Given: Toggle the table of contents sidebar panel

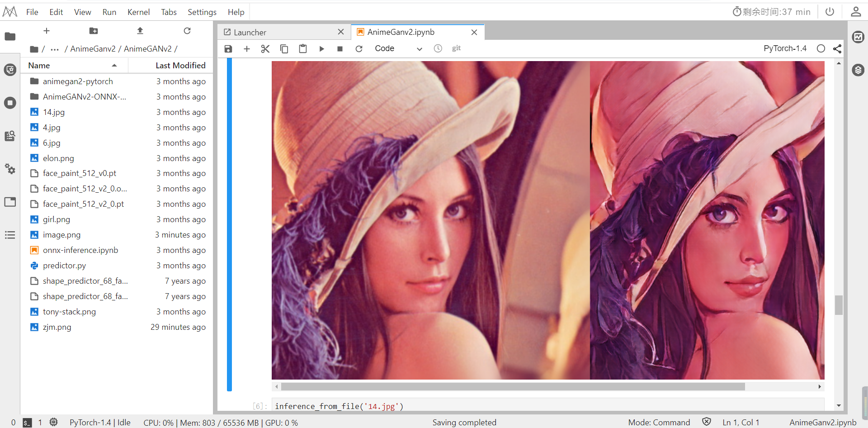Looking at the screenshot, I should (10, 235).
